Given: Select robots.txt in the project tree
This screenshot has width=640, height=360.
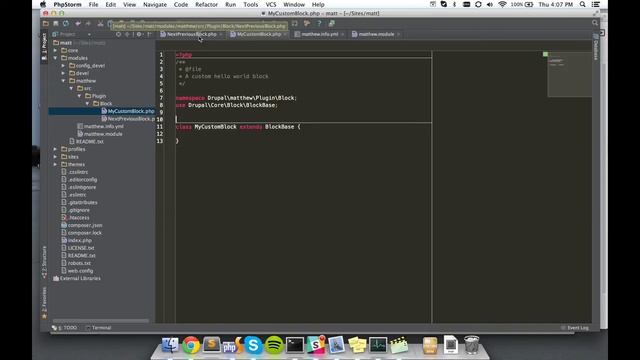Looking at the screenshot, I should (76, 263).
